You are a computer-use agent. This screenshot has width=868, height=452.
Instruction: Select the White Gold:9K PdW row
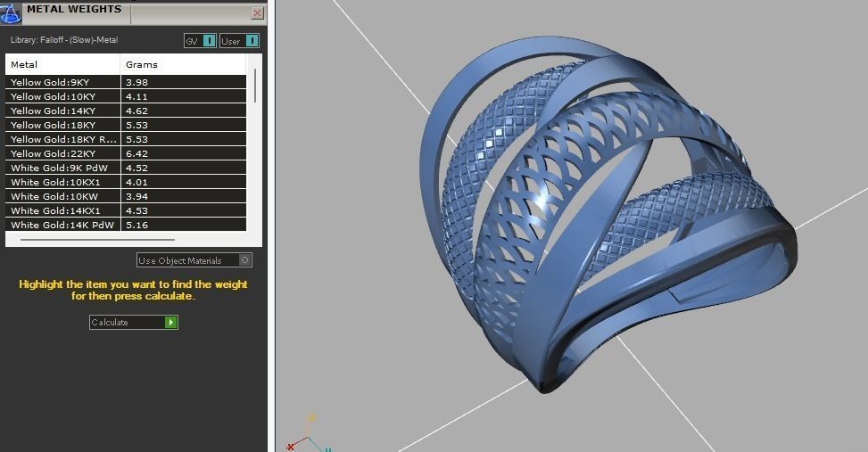pos(126,168)
